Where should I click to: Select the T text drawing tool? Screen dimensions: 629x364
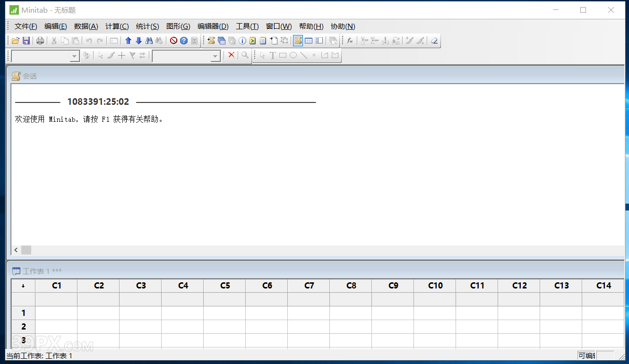click(x=273, y=56)
